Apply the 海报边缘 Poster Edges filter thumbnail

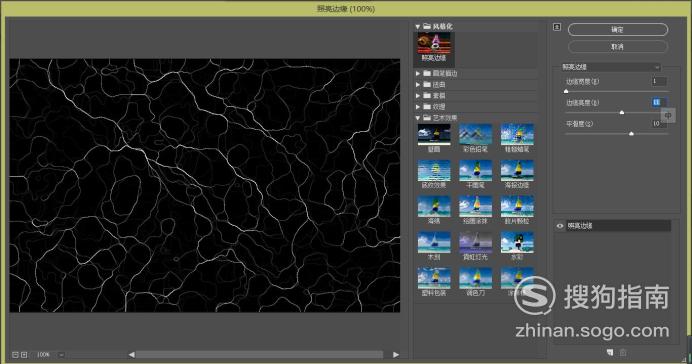coord(517,170)
